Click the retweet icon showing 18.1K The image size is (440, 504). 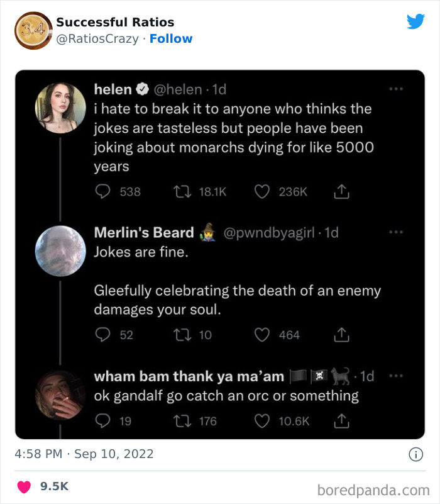coord(182,191)
